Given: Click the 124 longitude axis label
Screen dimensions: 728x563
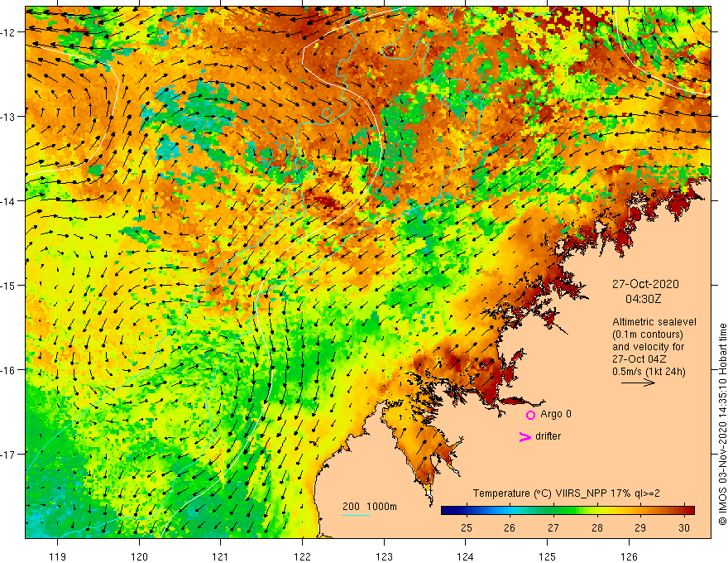Looking at the screenshot, I should [466, 556].
